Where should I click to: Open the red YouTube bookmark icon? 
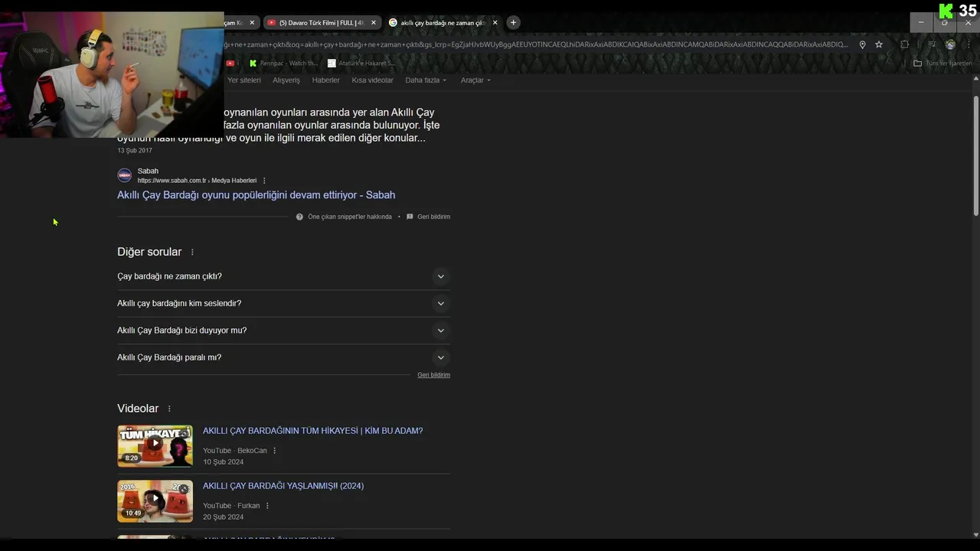pyautogui.click(x=230, y=64)
